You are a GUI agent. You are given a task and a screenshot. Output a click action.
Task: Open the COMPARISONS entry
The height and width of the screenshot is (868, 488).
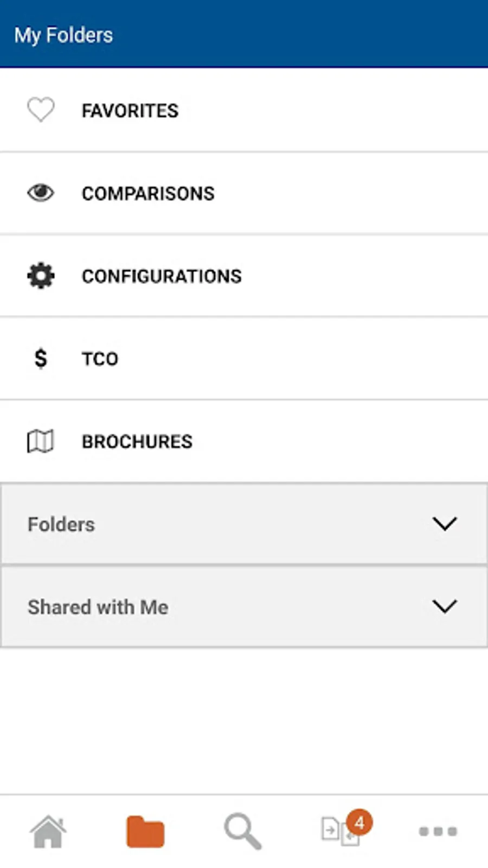148,194
